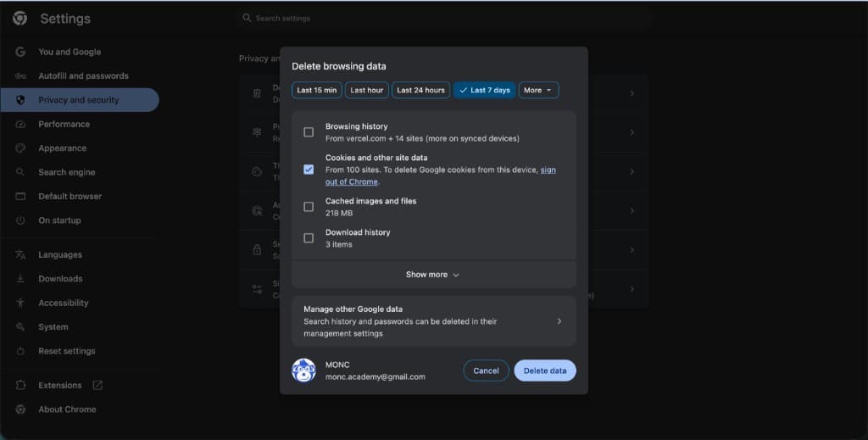Click the monc.academy@gmail.com account text
The height and width of the screenshot is (440, 868).
click(x=376, y=377)
